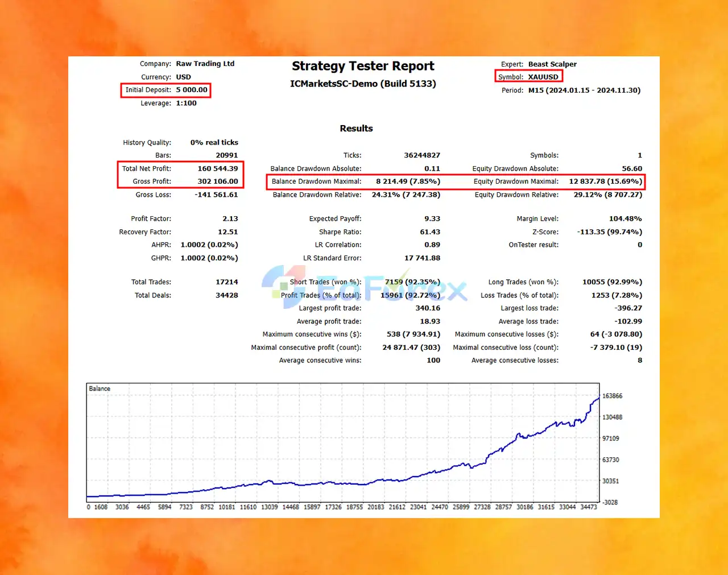Click the Margin Level value 104.48%

tap(625, 219)
